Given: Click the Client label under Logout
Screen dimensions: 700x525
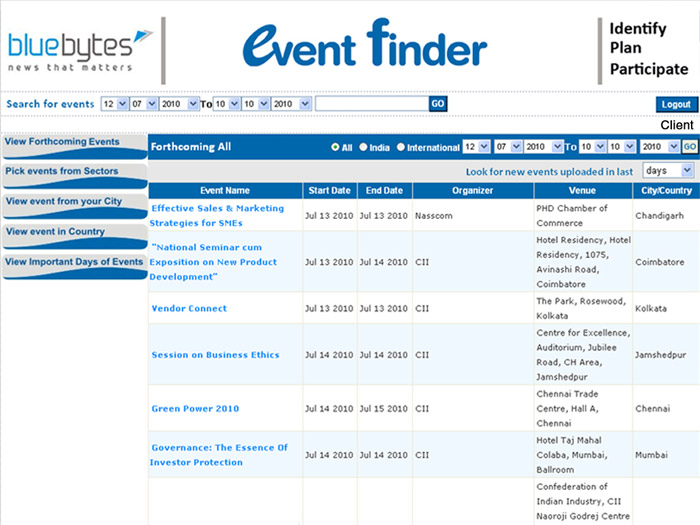Looking at the screenshot, I should (x=677, y=125).
